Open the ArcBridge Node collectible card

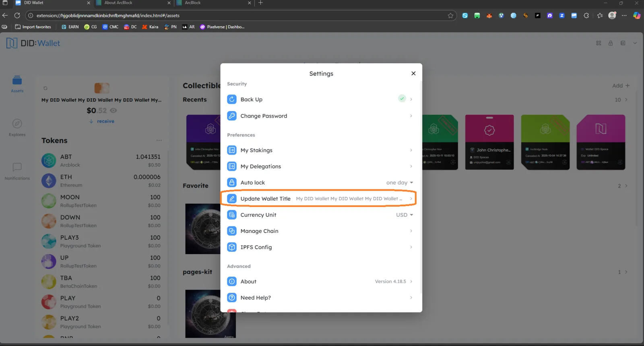pyautogui.click(x=545, y=142)
